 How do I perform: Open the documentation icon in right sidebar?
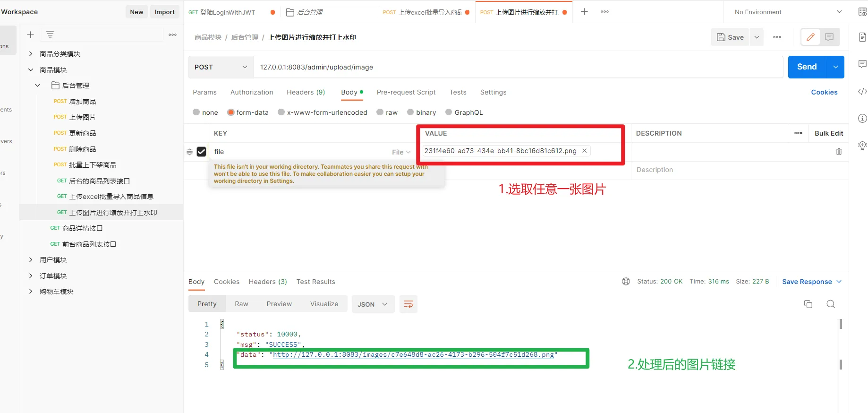(x=862, y=37)
